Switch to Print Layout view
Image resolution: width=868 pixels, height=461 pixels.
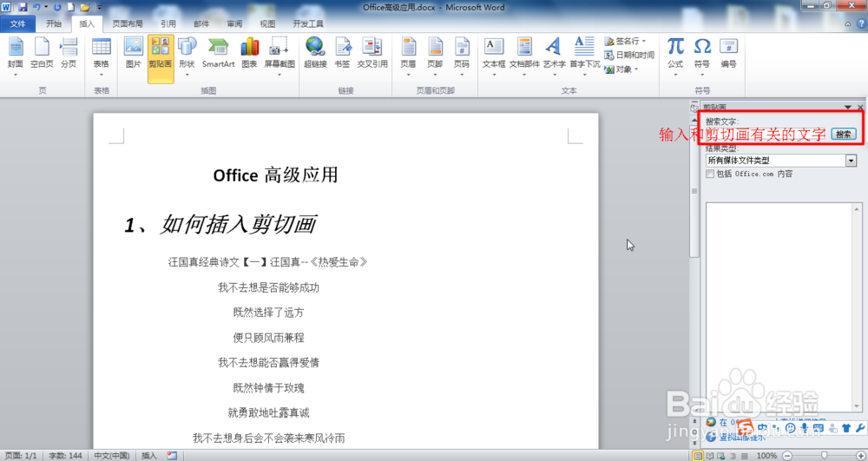click(698, 456)
